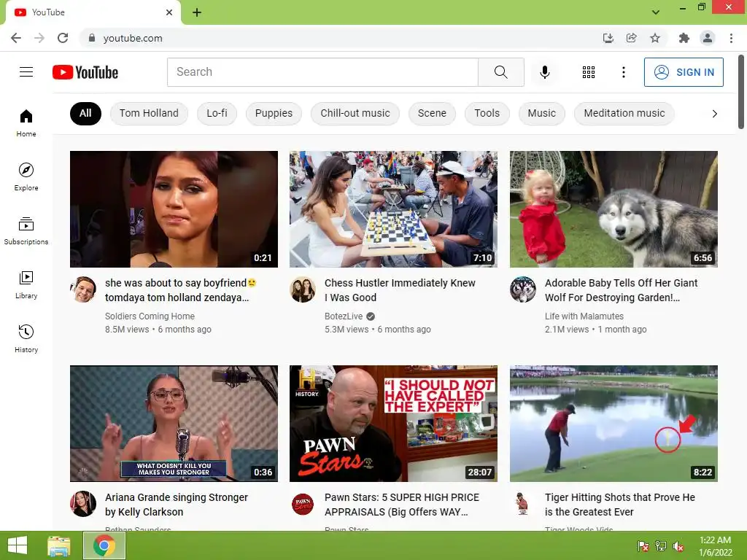Play the golf 8:22 video thumbnail
This screenshot has height=560, width=747.
click(614, 424)
